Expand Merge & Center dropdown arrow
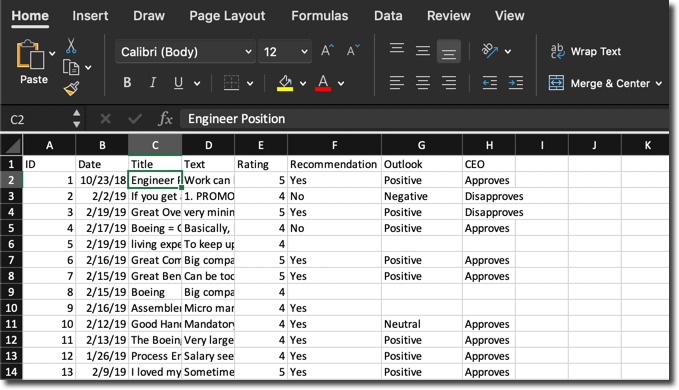The width and height of the screenshot is (679, 390). coord(659,83)
